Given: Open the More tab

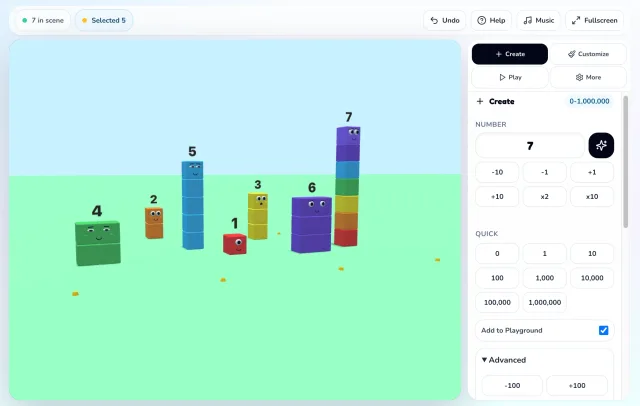Looking at the screenshot, I should [588, 77].
